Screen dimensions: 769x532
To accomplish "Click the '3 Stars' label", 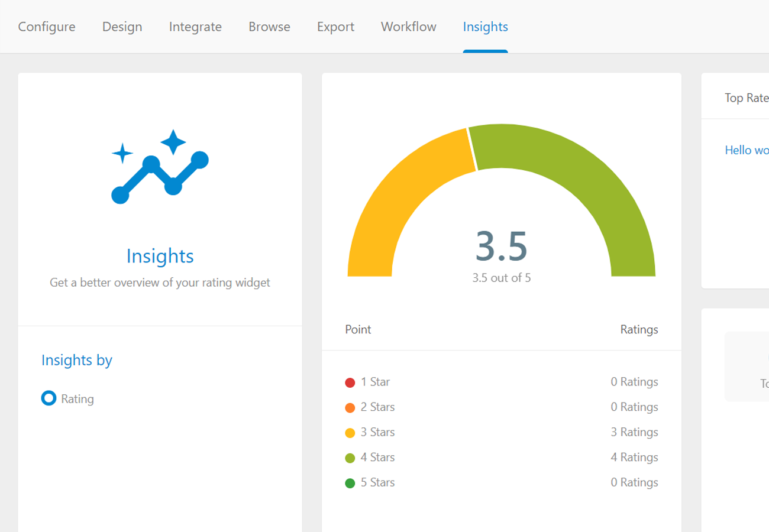I will pos(378,432).
